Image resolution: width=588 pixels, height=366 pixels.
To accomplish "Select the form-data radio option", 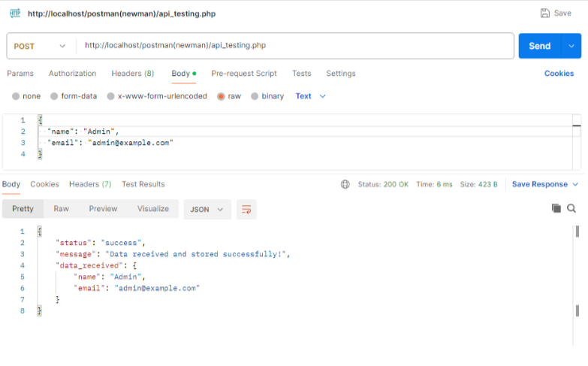I will click(54, 96).
